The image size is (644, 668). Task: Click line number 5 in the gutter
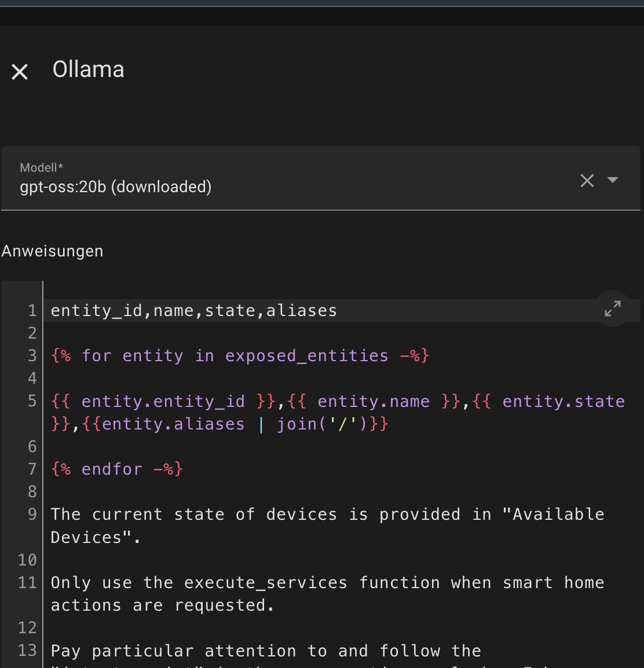(32, 401)
